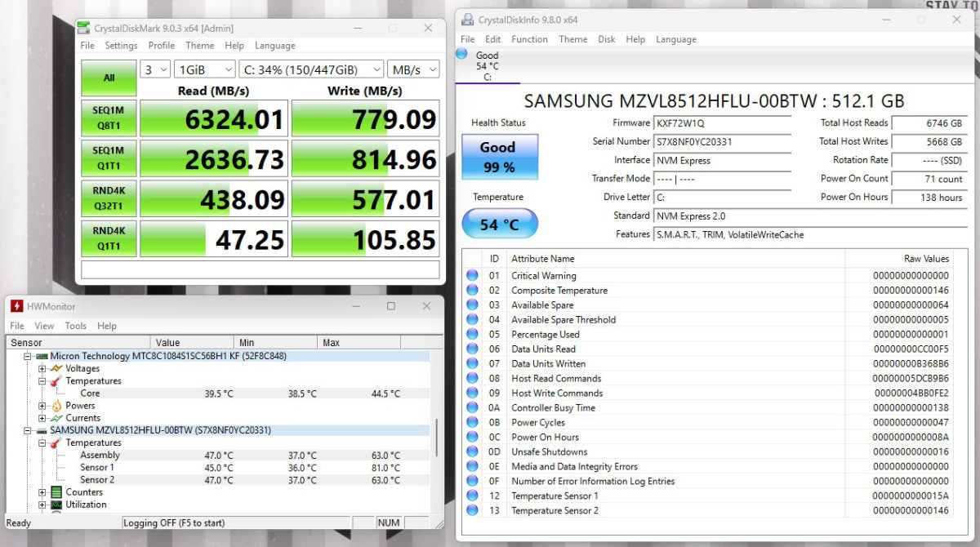Click the blue orb for Power Cycles row

click(472, 423)
